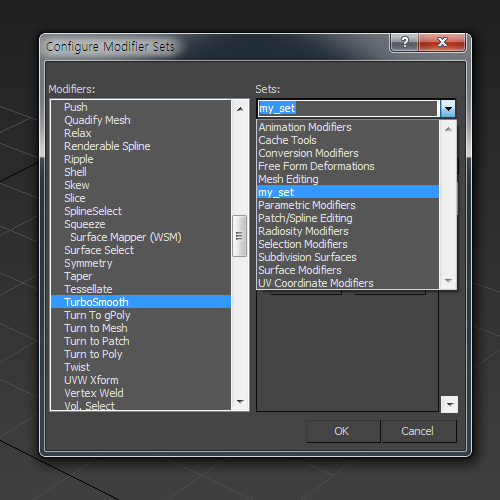
Task: Select Surface Select modifier
Action: (141, 250)
